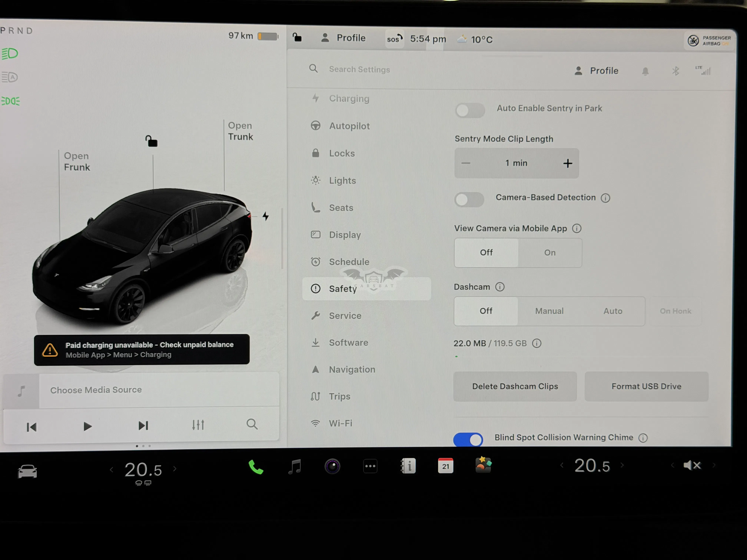Toggle Auto Enable Sentry in Park
747x560 pixels.
tap(470, 110)
